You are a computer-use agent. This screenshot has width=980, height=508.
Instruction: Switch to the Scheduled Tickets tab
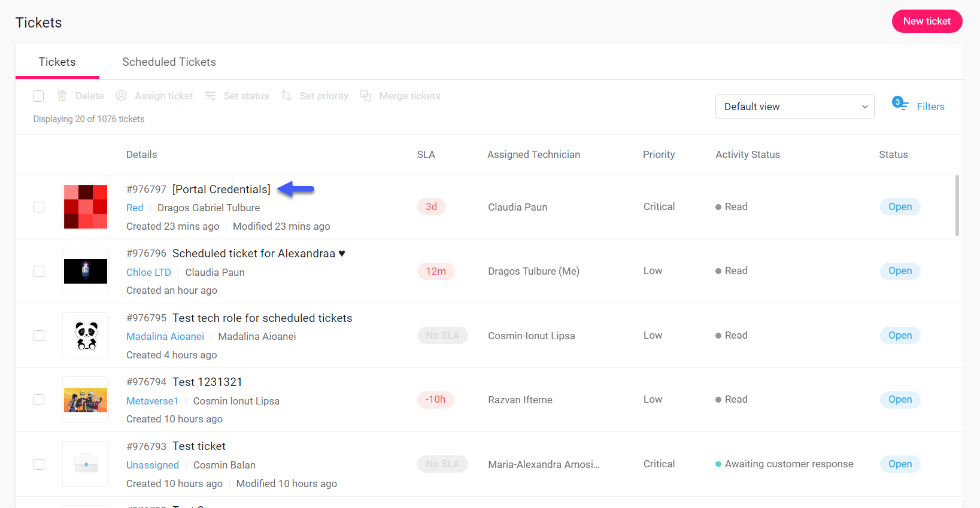[169, 62]
